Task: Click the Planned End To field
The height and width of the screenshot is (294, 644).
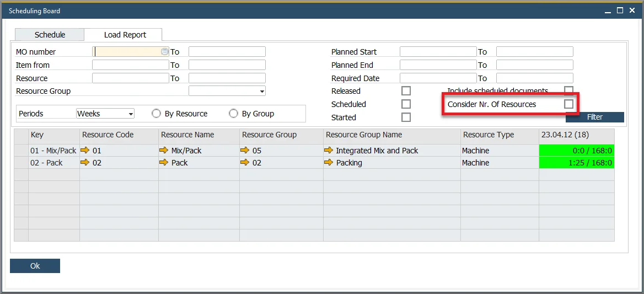Action: click(535, 65)
